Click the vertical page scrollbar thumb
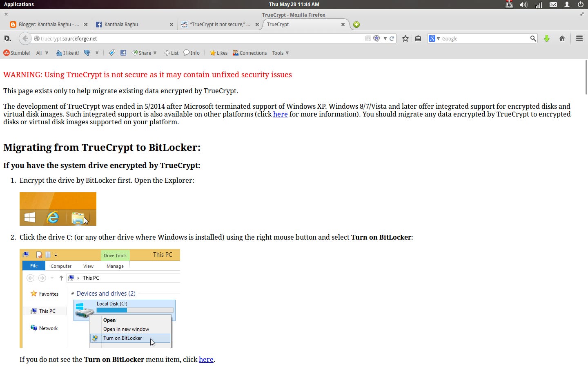The image size is (588, 368). 586,78
